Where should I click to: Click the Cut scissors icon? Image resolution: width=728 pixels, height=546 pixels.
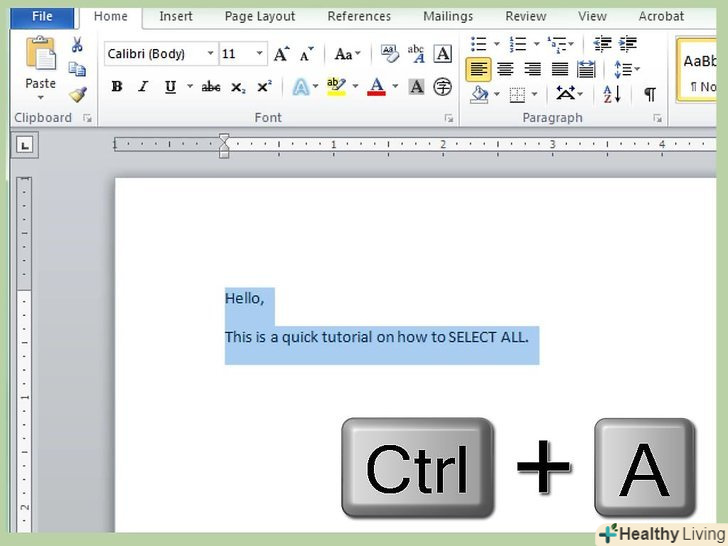pos(77,45)
